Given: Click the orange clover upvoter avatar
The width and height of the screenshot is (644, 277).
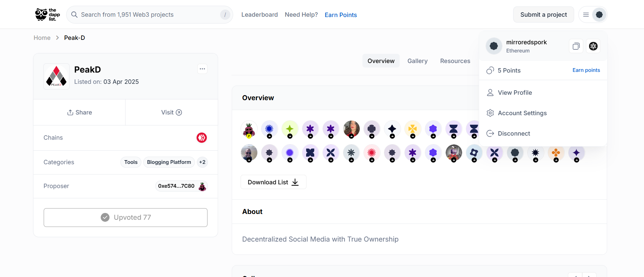Looking at the screenshot, I should click(556, 153).
